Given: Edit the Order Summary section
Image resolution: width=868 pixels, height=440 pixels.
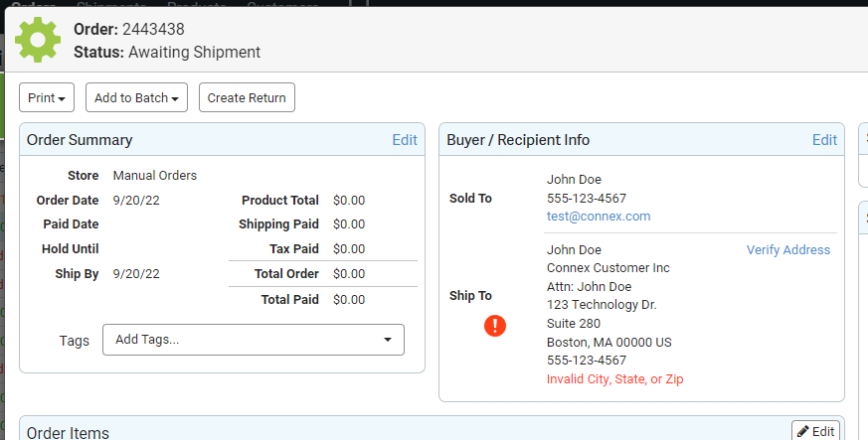Looking at the screenshot, I should click(x=405, y=140).
